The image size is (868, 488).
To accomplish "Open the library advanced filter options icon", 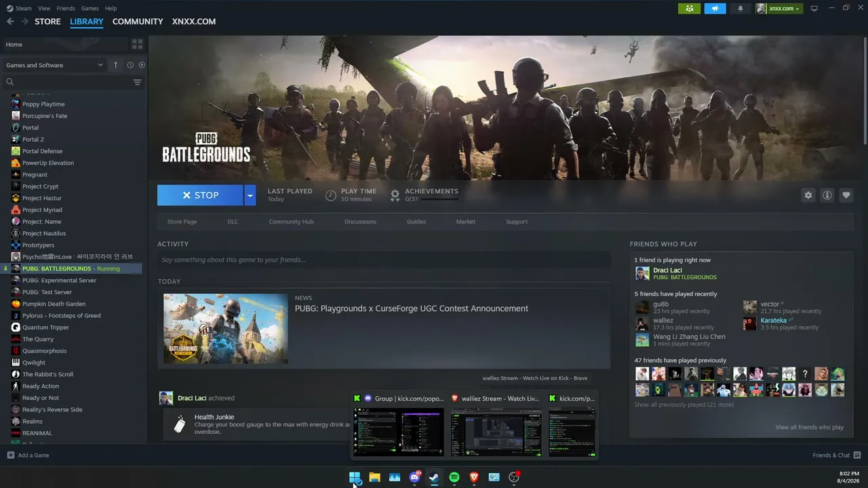I will coord(137,82).
